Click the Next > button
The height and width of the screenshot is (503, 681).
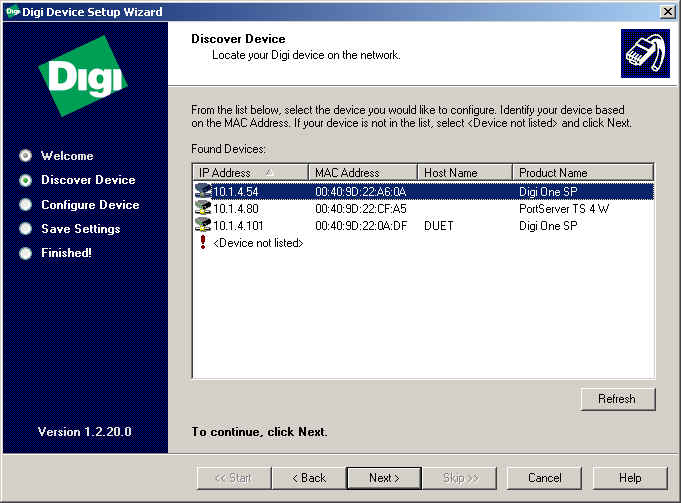pyautogui.click(x=384, y=478)
